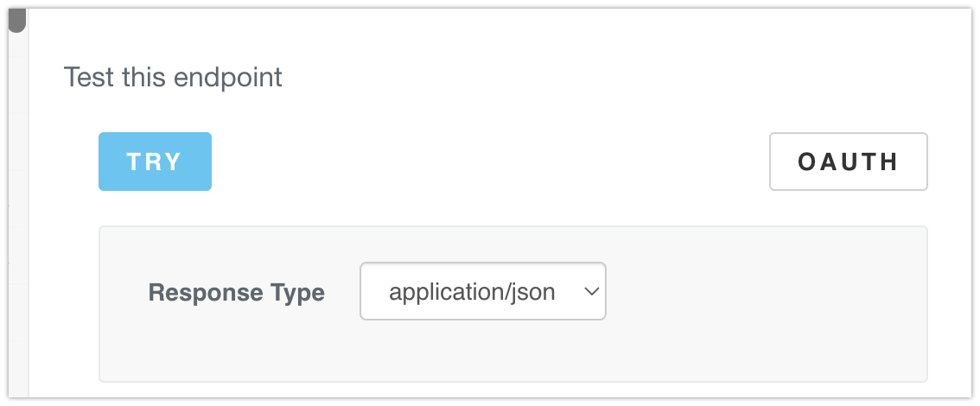Image resolution: width=980 pixels, height=406 pixels.
Task: Open the Response Type dropdown
Action: coord(482,292)
